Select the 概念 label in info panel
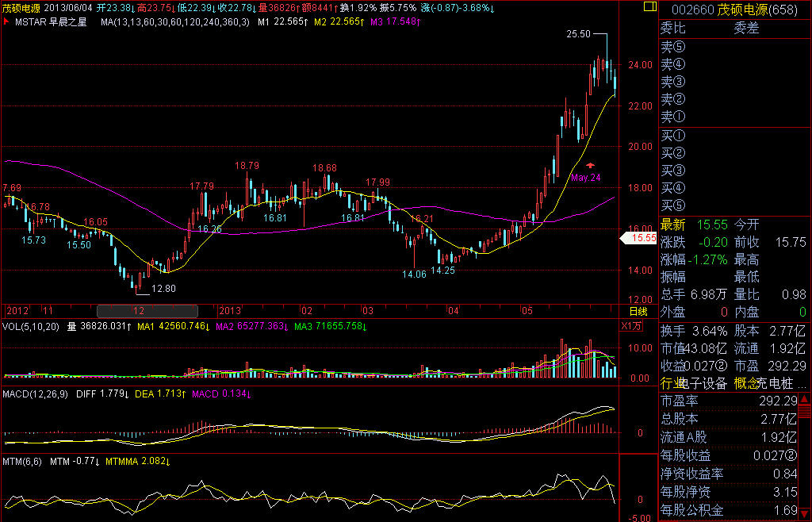The image size is (812, 522). (x=745, y=383)
